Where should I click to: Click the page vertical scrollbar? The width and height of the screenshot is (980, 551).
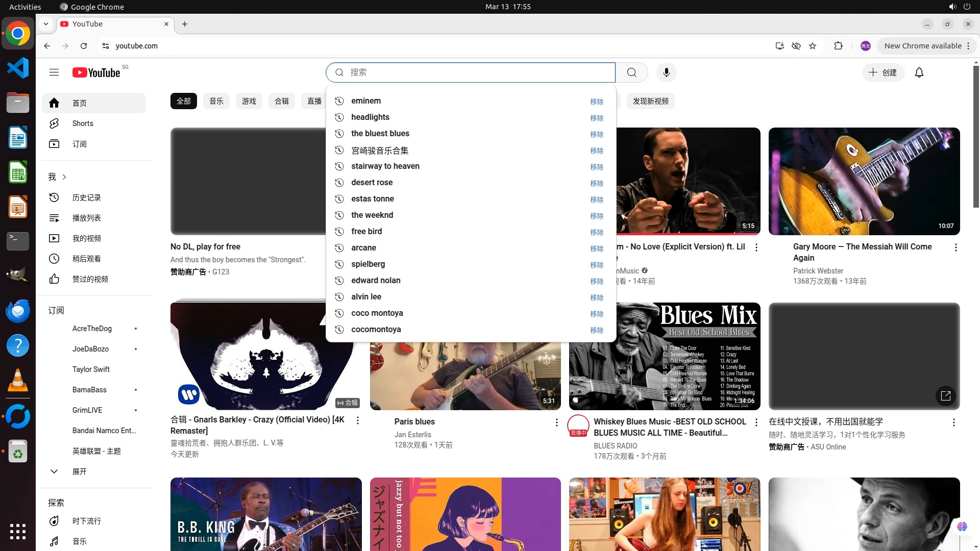(976, 138)
